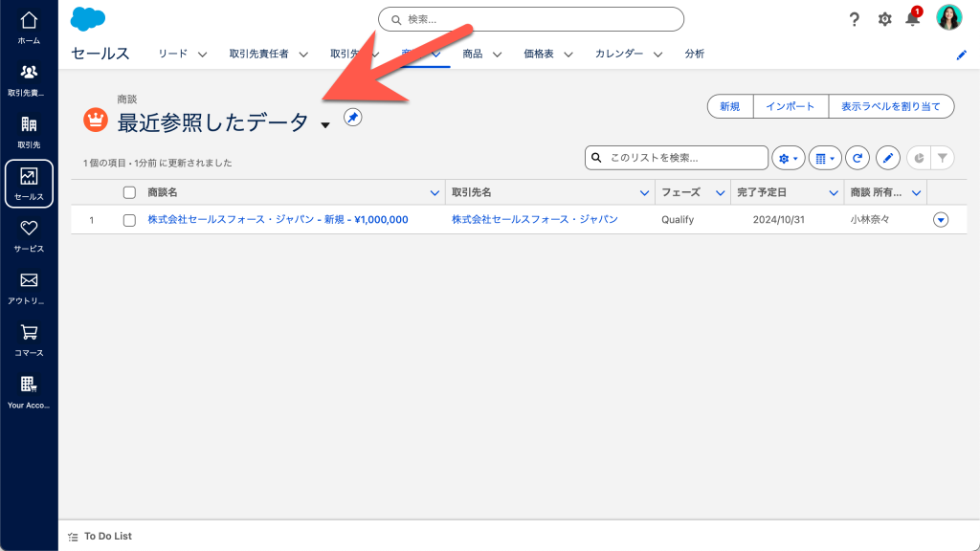Open the To Do List footer item
This screenshot has height=551, width=980.
tap(100, 536)
